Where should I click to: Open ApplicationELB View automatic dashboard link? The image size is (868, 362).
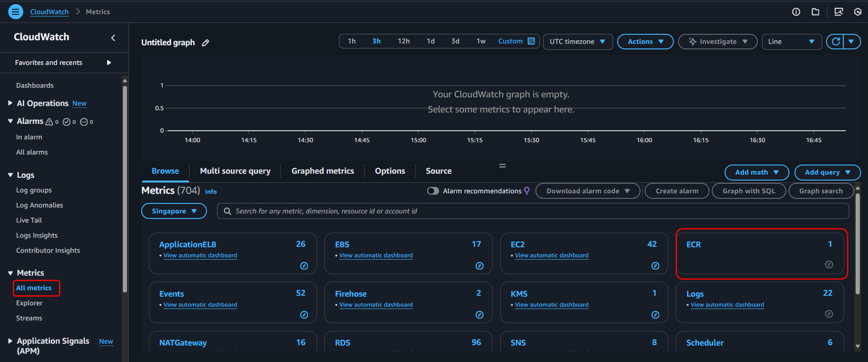200,256
